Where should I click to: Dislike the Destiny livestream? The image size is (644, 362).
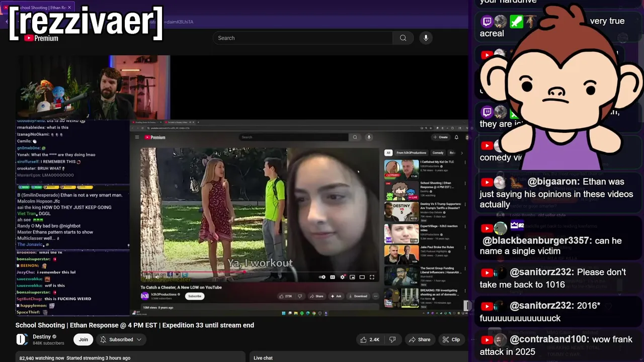pos(392,339)
